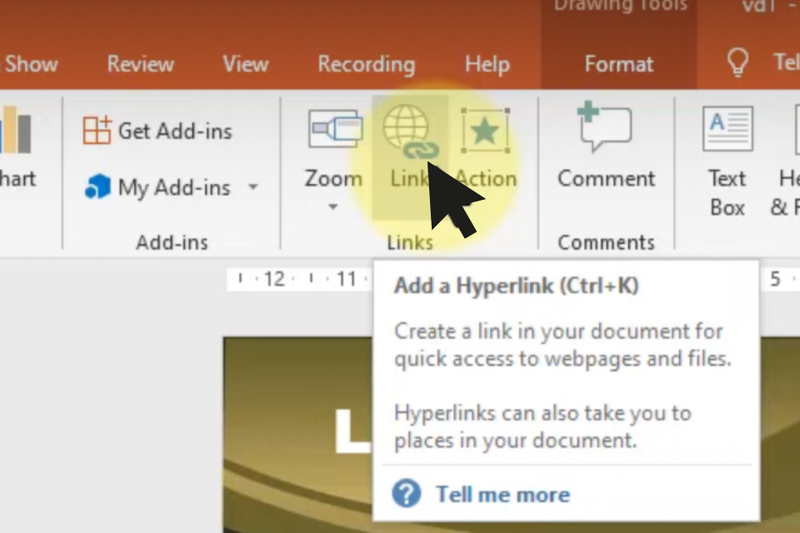Screen dimensions: 800x533
Task: Click the Get Add-ins label
Action: tap(175, 131)
